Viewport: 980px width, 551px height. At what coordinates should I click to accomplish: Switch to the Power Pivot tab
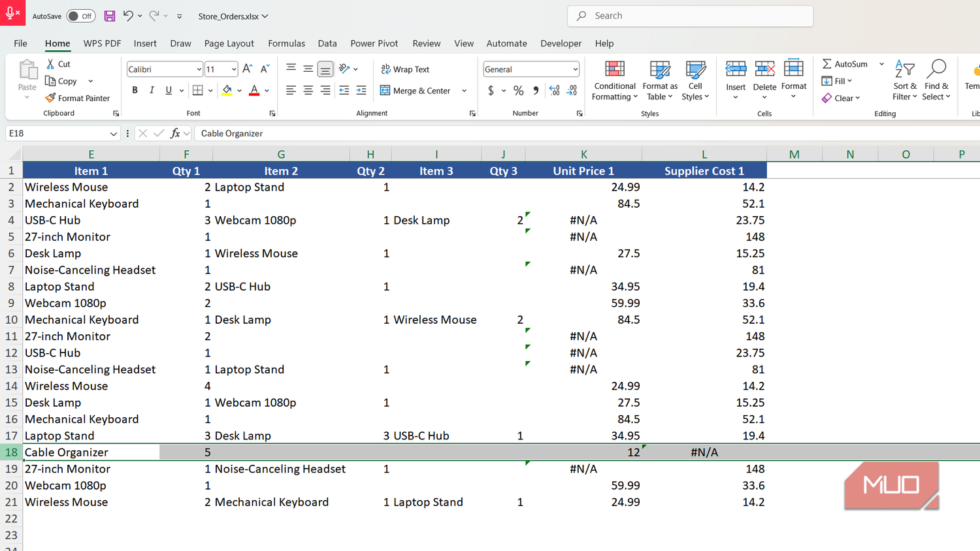(x=374, y=43)
